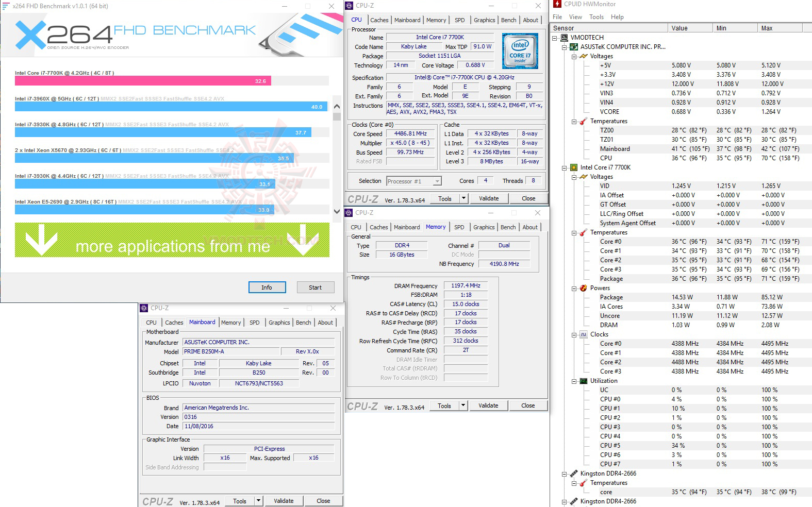The height and width of the screenshot is (507, 812).
Task: Collapse the Utilization branch in HWMonitor
Action: 574,381
